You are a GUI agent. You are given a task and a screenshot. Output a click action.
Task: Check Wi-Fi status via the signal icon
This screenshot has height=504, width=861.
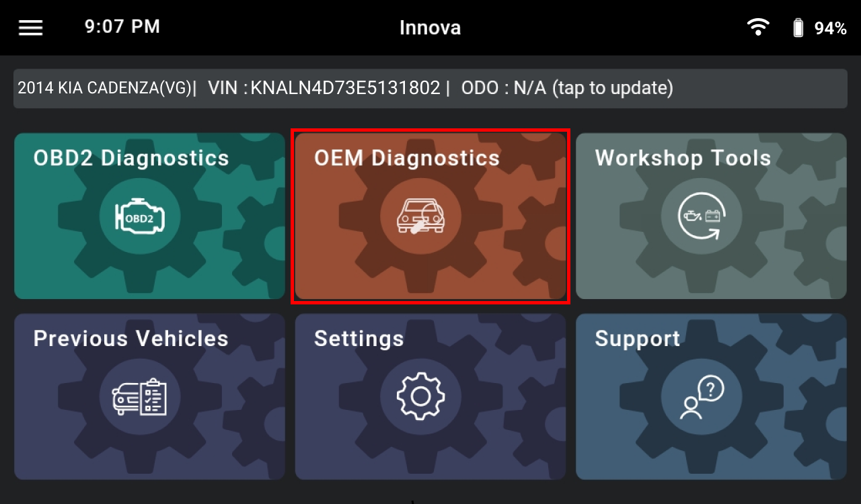758,27
